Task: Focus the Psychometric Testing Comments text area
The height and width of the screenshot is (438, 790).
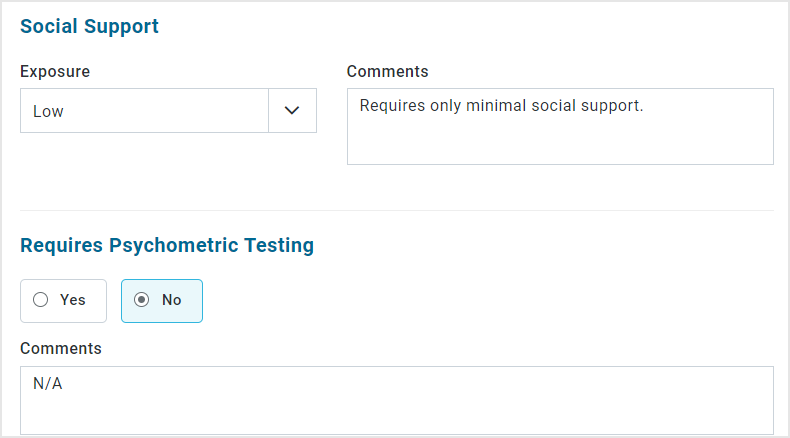Action: tap(397, 401)
